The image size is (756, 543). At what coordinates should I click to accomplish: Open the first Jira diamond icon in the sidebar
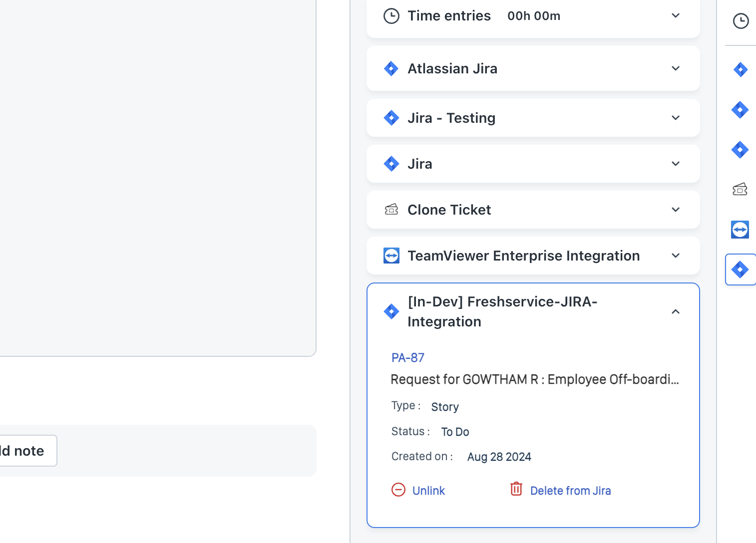741,69
